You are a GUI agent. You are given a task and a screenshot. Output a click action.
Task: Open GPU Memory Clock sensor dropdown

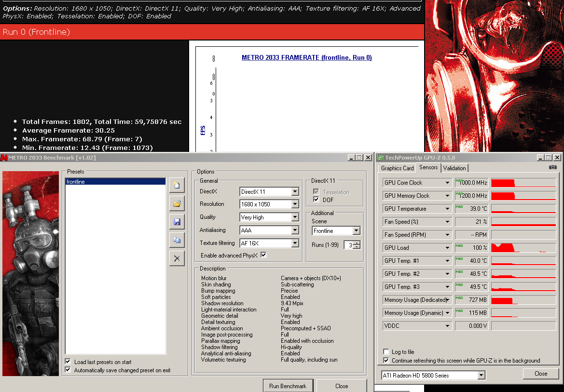coord(447,196)
